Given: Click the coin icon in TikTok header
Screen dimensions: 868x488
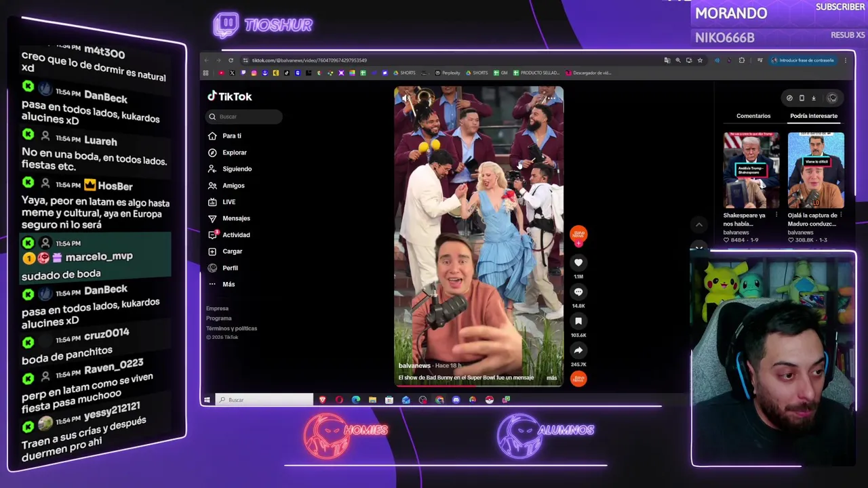Looking at the screenshot, I should 789,98.
